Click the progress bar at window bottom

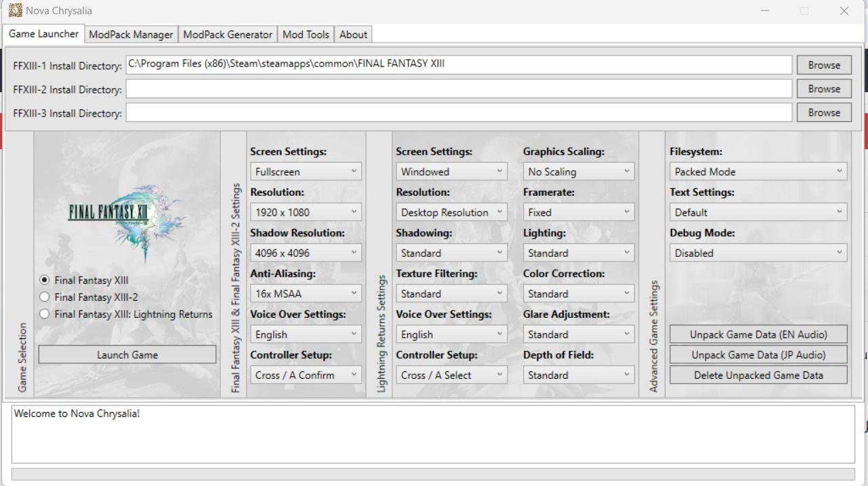pyautogui.click(x=433, y=474)
